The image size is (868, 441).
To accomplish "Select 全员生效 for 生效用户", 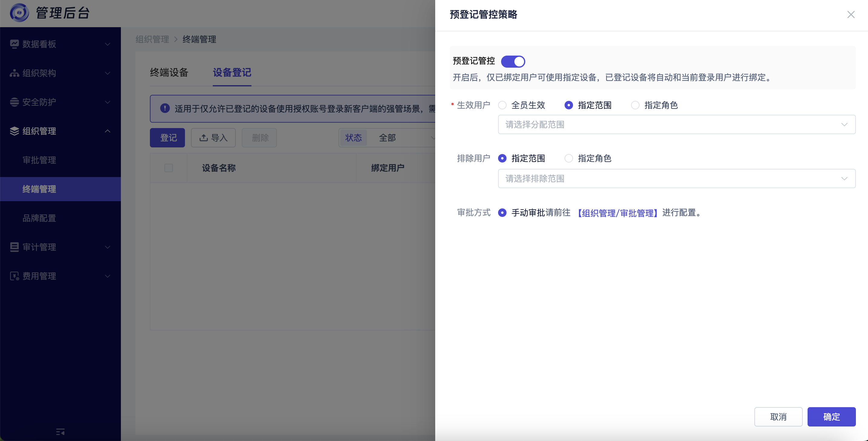I will coord(502,105).
